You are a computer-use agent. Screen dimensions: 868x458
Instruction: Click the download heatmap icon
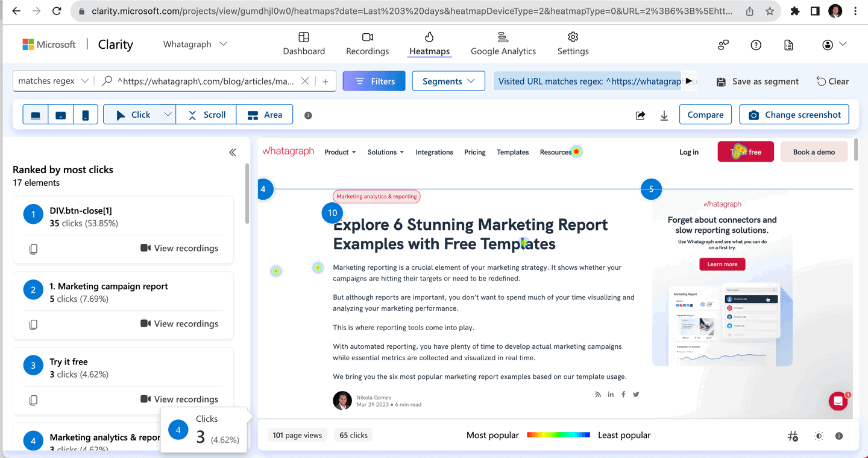point(664,115)
